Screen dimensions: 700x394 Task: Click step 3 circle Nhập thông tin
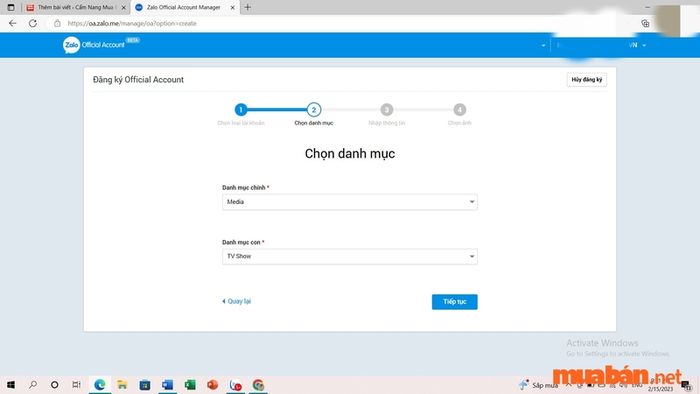pos(387,109)
